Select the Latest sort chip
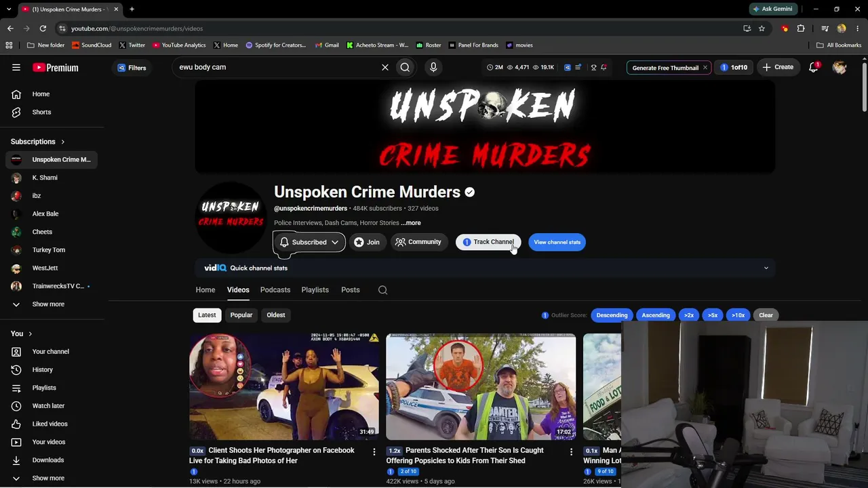Image resolution: width=868 pixels, height=488 pixels. coord(207,315)
